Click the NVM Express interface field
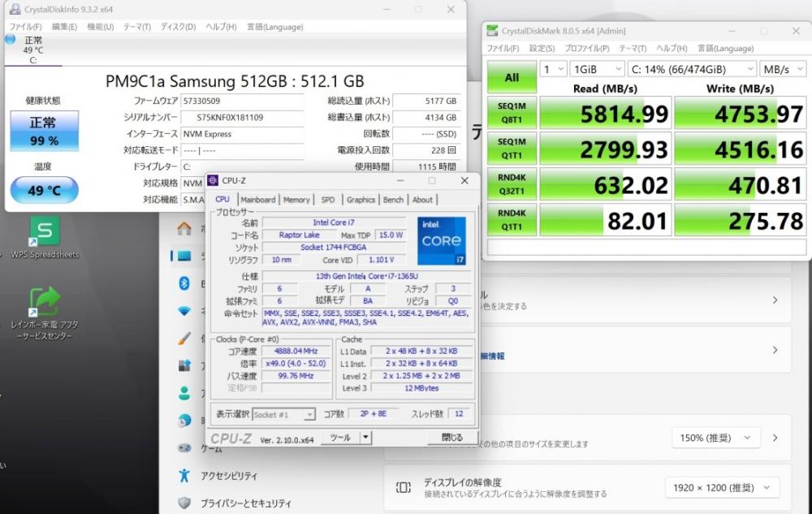 (242, 134)
